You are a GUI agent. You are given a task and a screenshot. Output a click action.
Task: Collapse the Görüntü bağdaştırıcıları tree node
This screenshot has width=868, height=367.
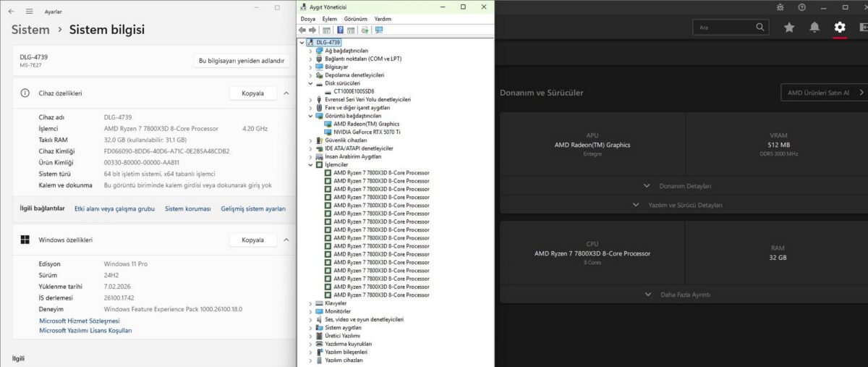310,116
